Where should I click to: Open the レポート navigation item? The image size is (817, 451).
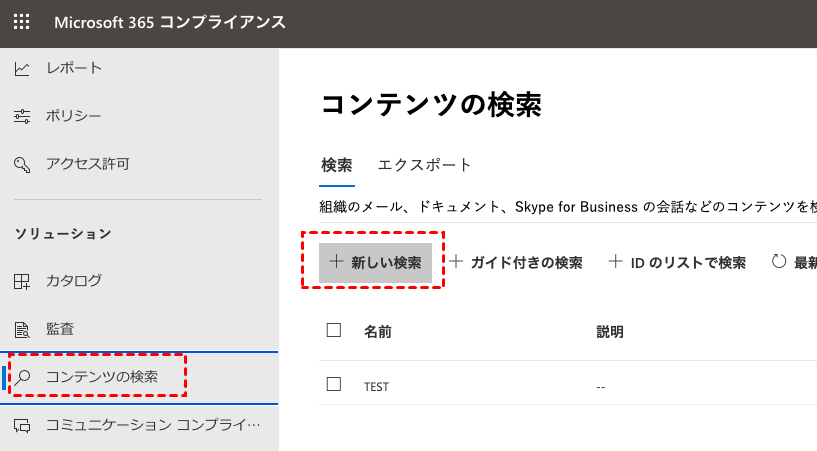[x=74, y=68]
